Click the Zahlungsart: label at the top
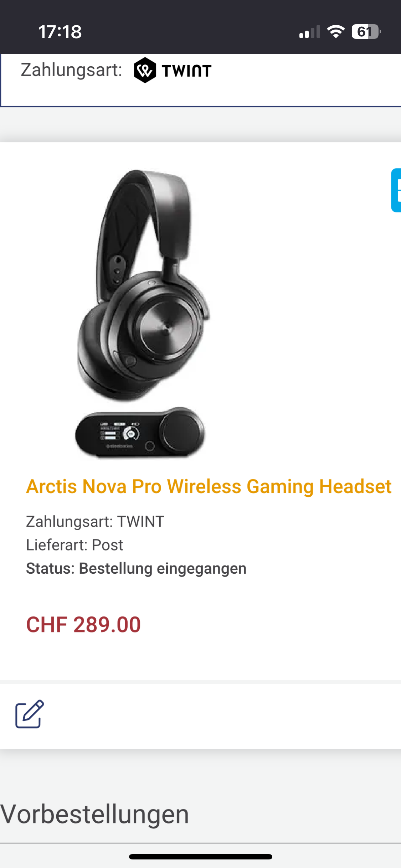Viewport: 401px width, 868px height. [71, 70]
